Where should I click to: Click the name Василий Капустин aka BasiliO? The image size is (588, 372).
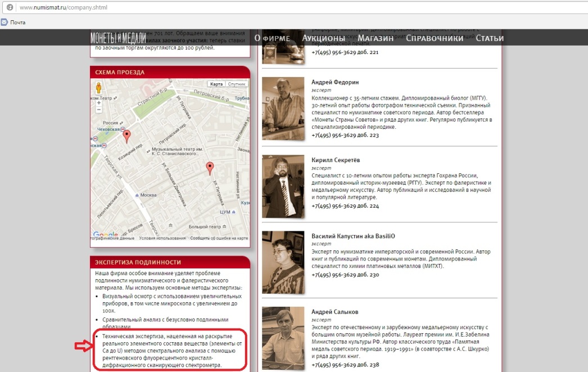click(x=353, y=236)
